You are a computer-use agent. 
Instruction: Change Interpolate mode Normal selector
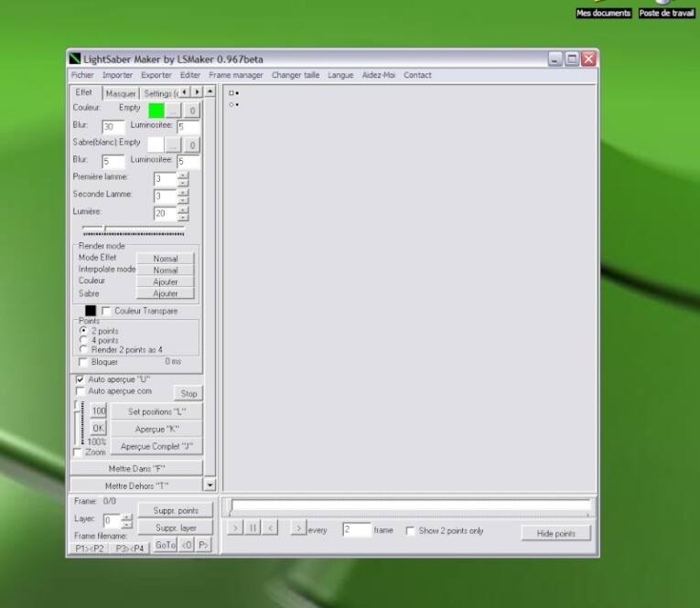pyautogui.click(x=166, y=270)
